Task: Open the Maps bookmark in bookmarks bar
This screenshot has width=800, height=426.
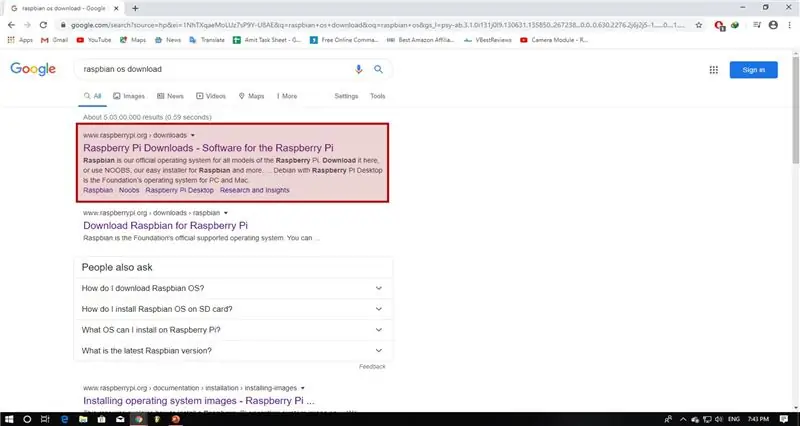Action: 133,40
